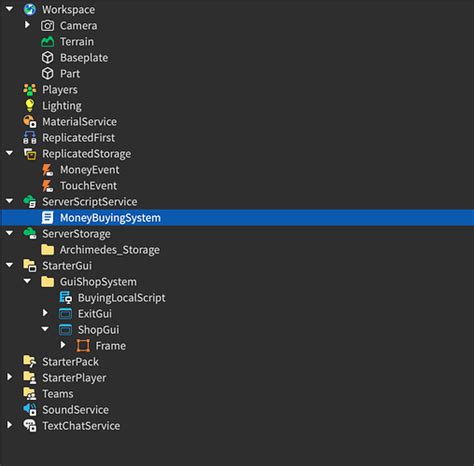Select the Archimedes_Storage label
474x466 pixels.
(x=110, y=250)
